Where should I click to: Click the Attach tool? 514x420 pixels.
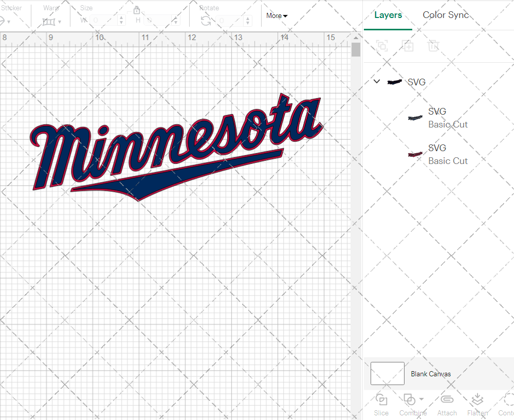pos(447,405)
